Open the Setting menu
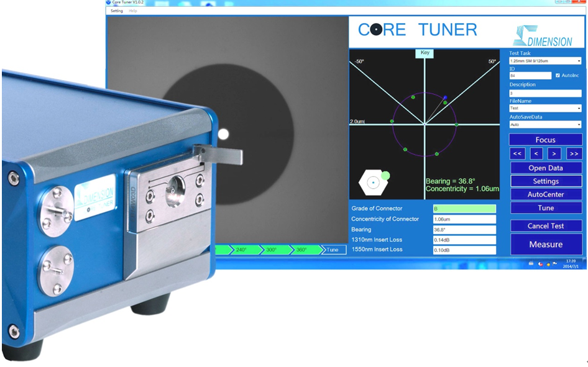 coord(116,11)
